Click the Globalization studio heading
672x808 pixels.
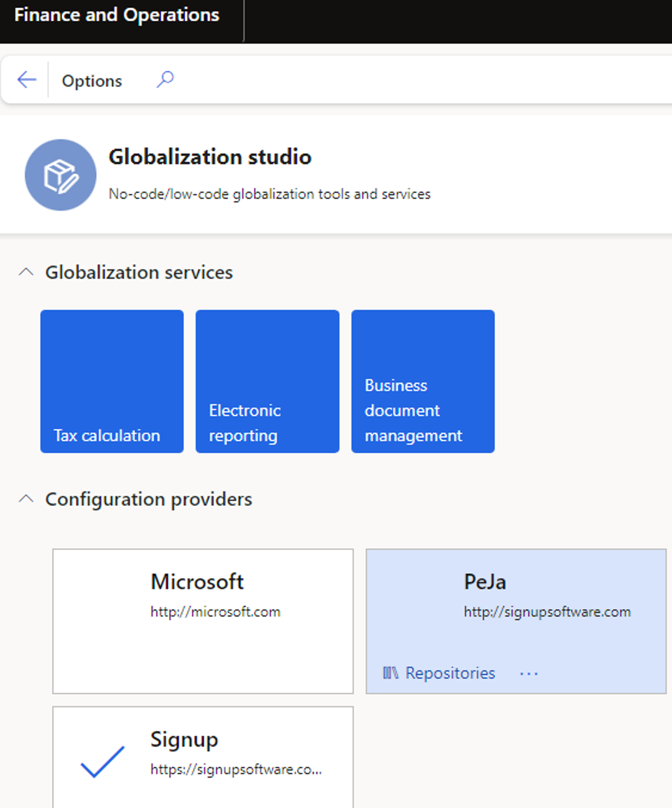pyautogui.click(x=210, y=157)
